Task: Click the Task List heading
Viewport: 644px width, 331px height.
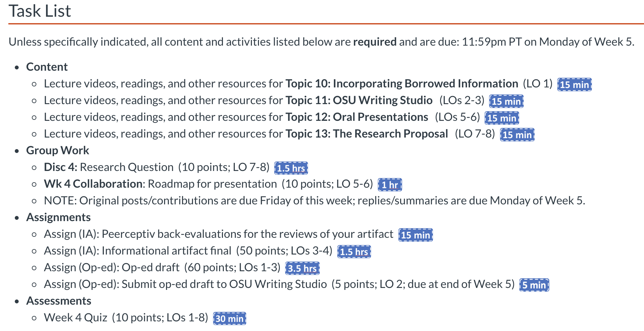Action: (x=40, y=11)
